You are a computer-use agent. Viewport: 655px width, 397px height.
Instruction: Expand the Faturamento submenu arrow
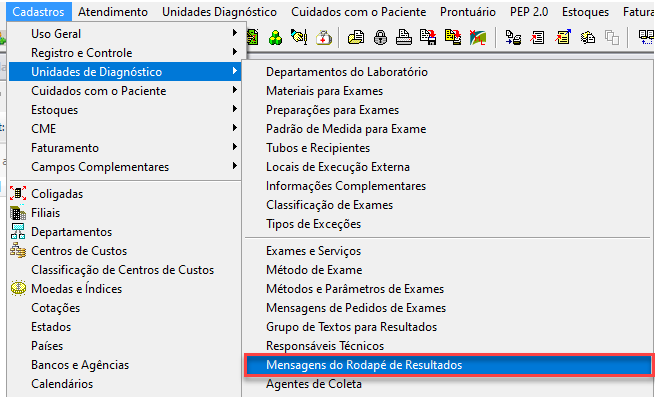click(235, 147)
